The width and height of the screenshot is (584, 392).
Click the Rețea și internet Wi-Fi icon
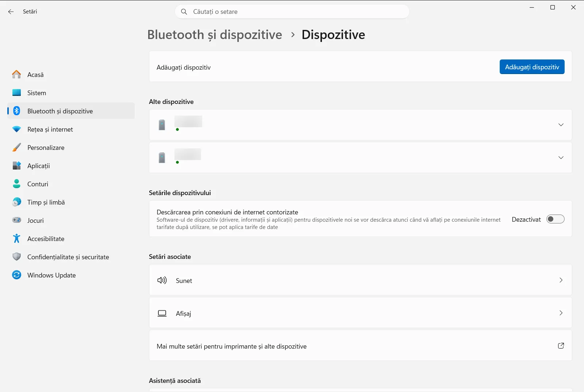(x=16, y=129)
